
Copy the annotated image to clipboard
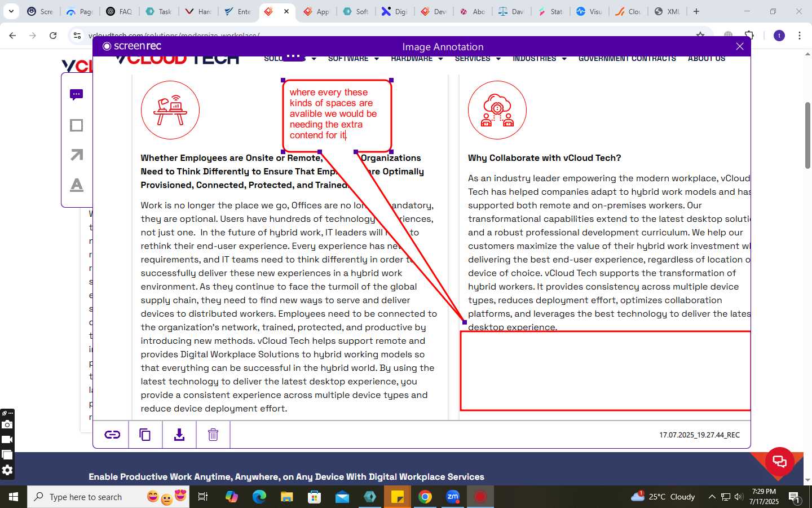(x=145, y=435)
